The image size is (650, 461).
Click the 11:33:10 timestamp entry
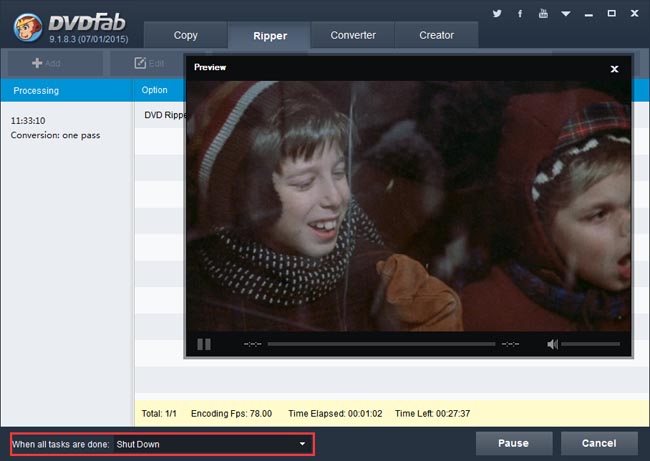(x=28, y=121)
